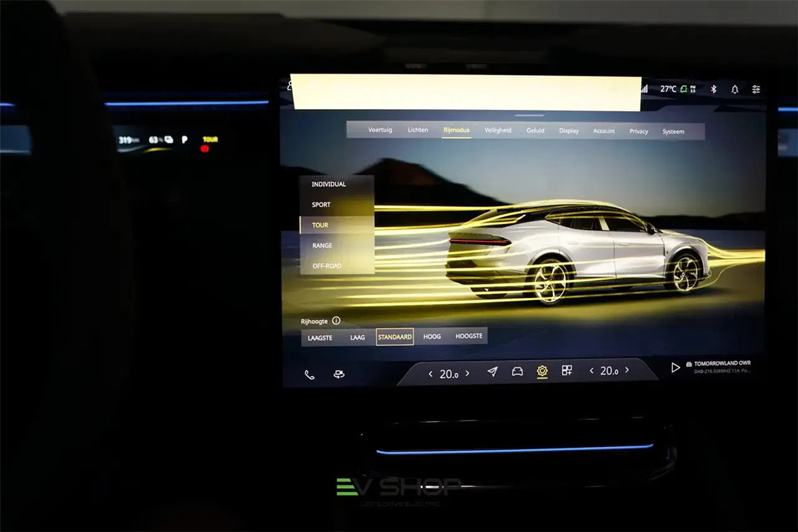Tap the car icon in dock
Screen dimensions: 798x532
coord(517,372)
